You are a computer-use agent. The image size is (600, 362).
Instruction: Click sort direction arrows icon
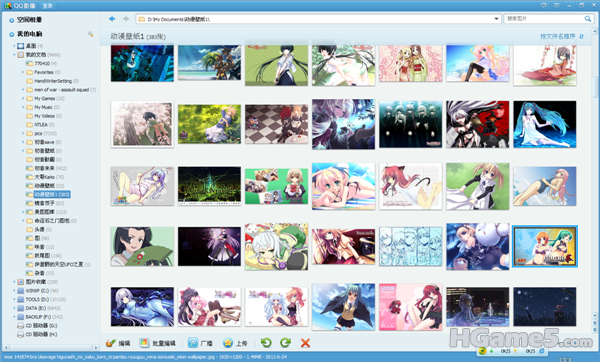click(582, 36)
